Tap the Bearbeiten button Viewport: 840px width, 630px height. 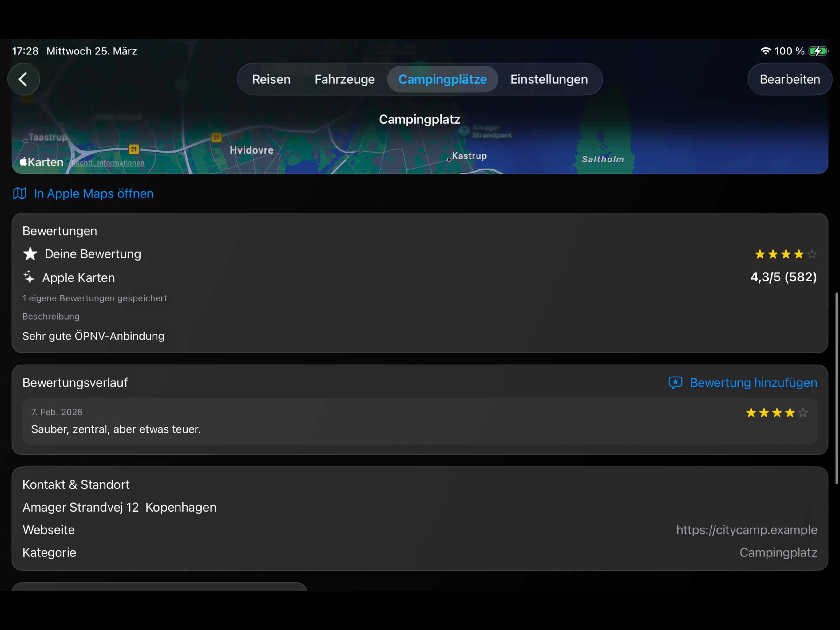[790, 79]
